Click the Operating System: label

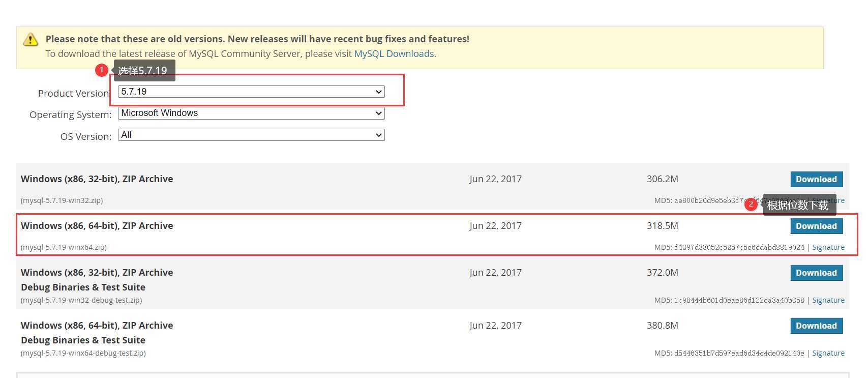tap(71, 114)
